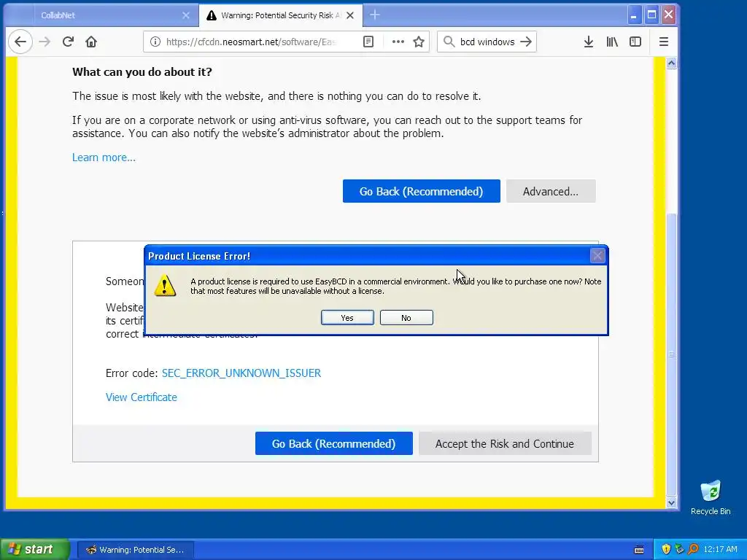The height and width of the screenshot is (560, 747).
Task: Open the Windows Start menu
Action: click(34, 549)
